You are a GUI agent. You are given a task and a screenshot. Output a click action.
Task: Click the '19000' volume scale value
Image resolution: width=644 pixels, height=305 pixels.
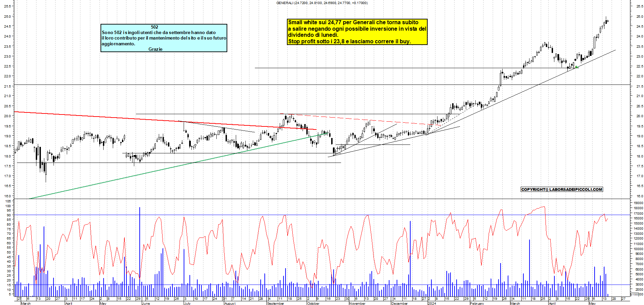[638, 203]
